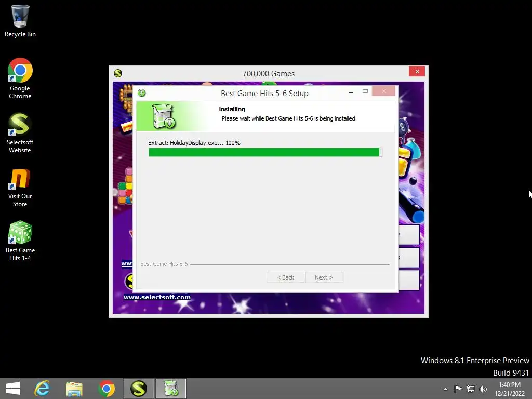The width and height of the screenshot is (532, 399).
Task: Click the Windows Start button
Action: (13, 389)
